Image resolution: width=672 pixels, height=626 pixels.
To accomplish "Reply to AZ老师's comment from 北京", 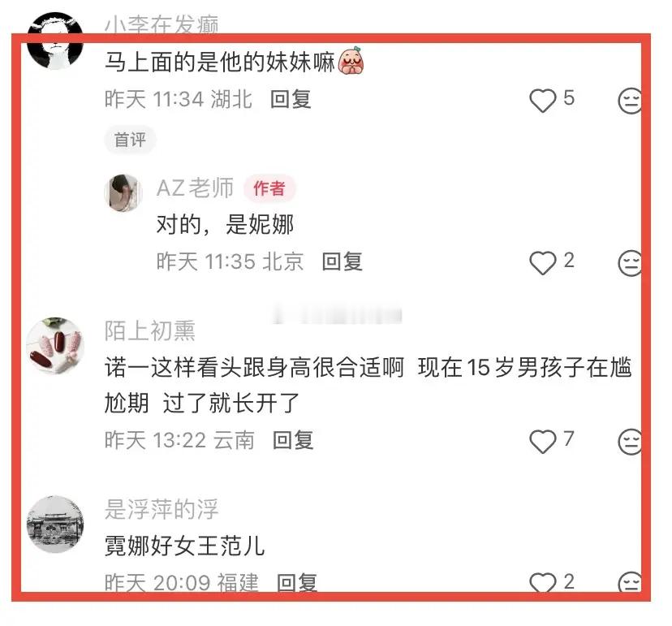I will coord(342,261).
